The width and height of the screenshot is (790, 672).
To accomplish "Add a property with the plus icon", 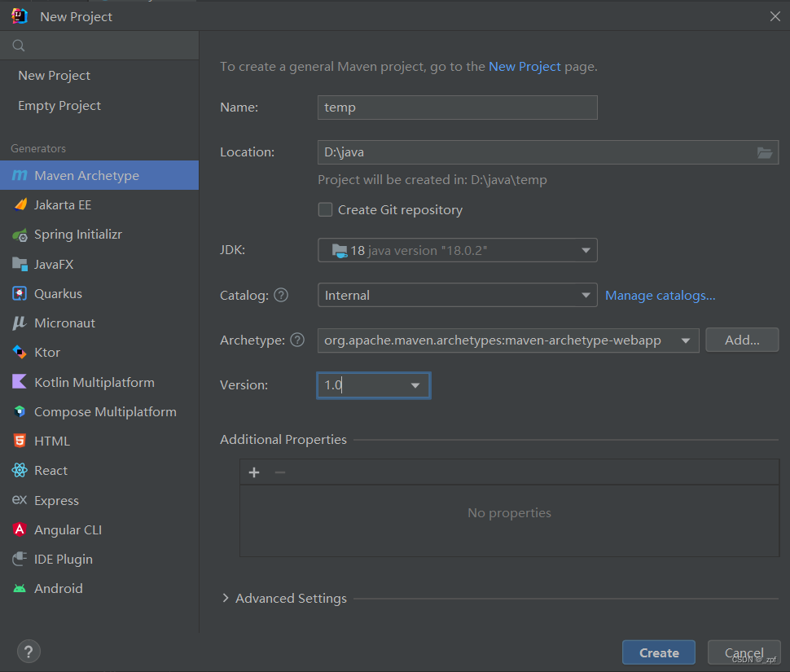I will (x=254, y=472).
